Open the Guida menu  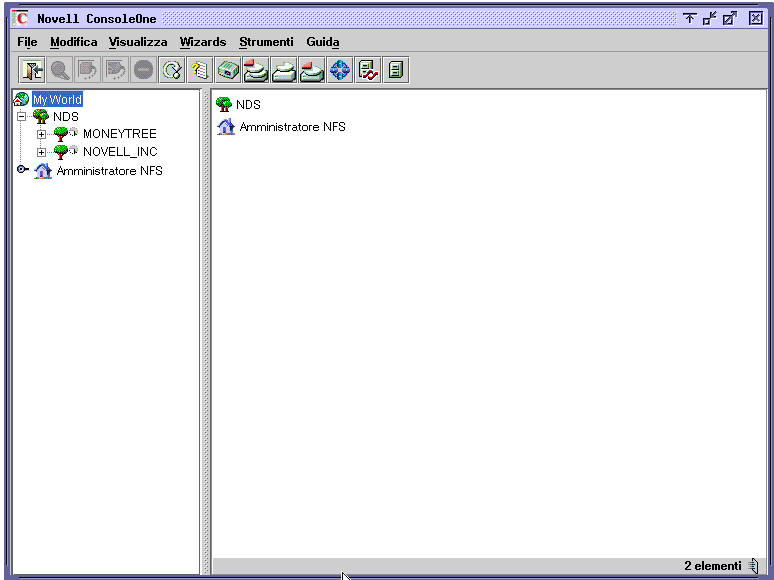pos(322,42)
